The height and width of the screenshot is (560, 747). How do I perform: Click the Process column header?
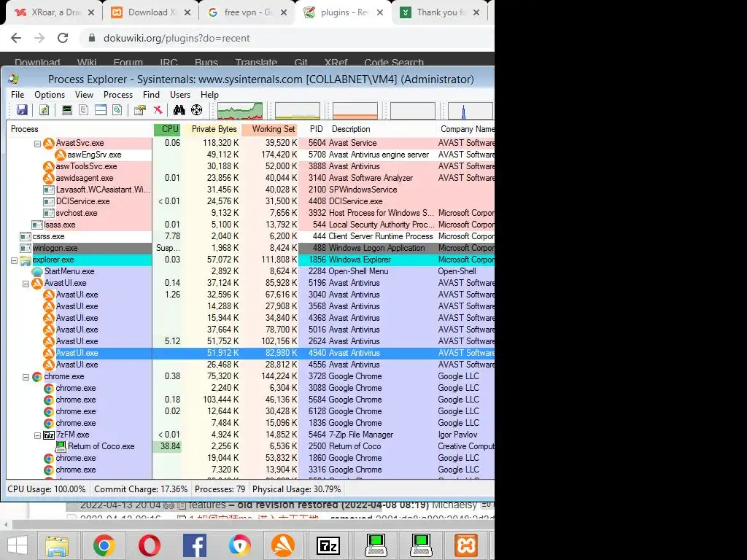click(79, 129)
